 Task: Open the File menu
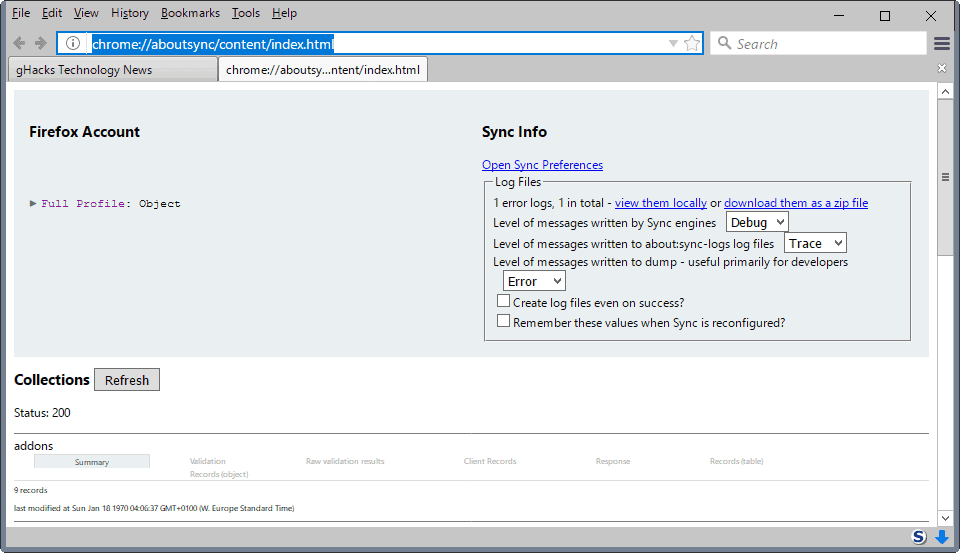pos(21,13)
